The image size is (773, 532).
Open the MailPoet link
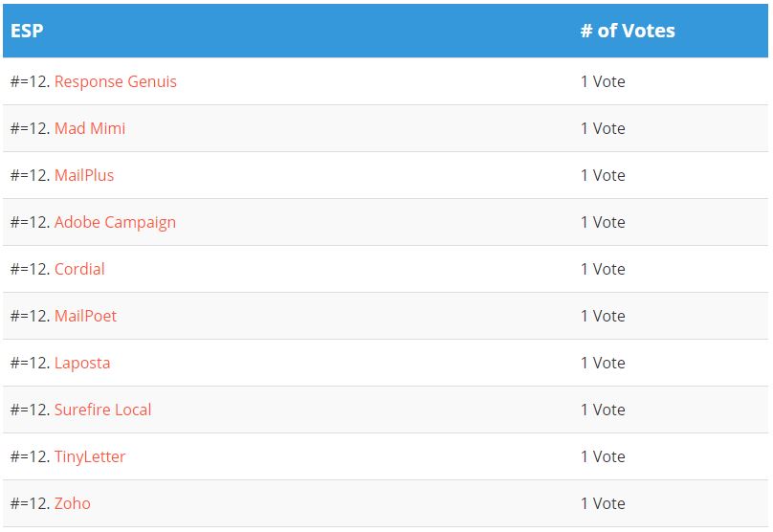pyautogui.click(x=85, y=316)
